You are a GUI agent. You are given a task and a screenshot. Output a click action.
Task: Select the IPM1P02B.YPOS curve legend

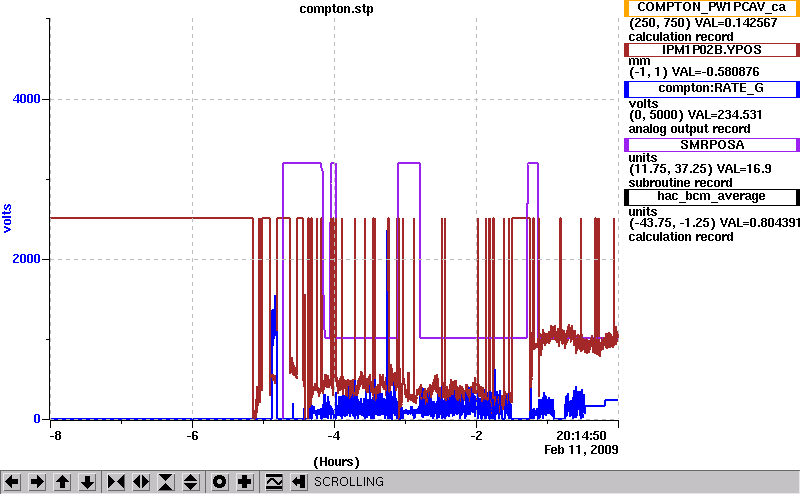click(x=712, y=50)
